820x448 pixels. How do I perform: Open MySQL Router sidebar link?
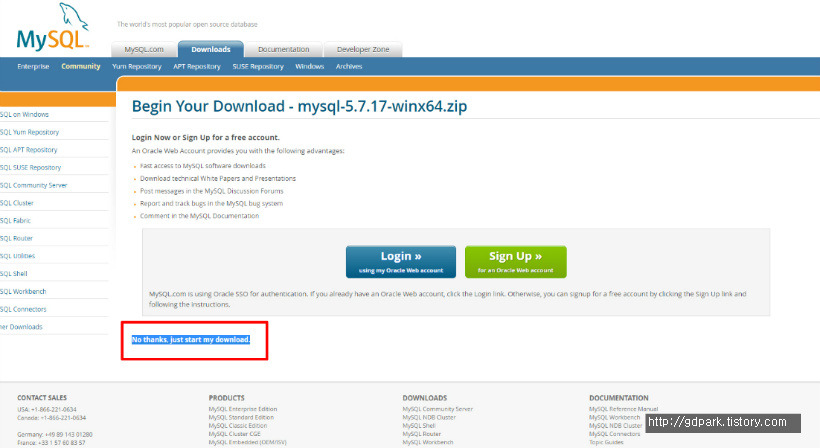click(x=16, y=238)
